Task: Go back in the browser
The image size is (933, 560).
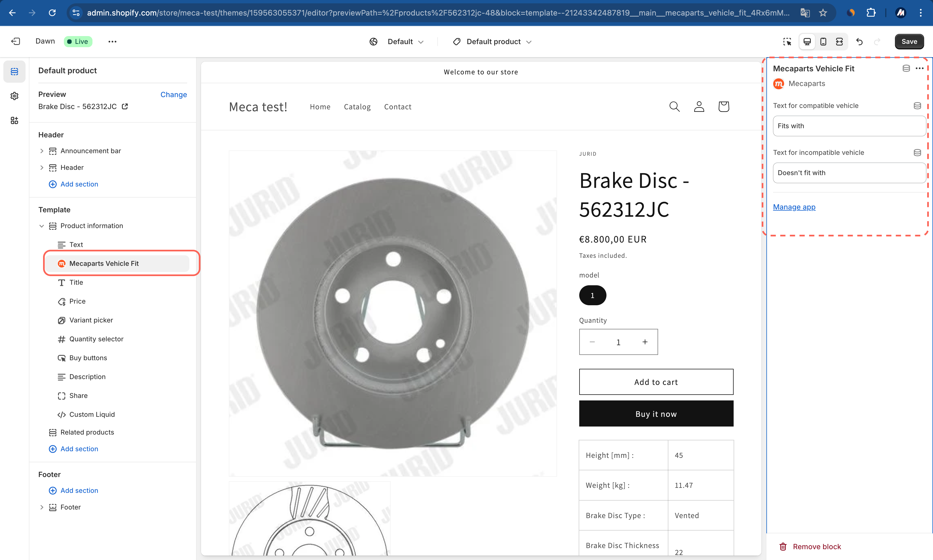Action: point(12,13)
